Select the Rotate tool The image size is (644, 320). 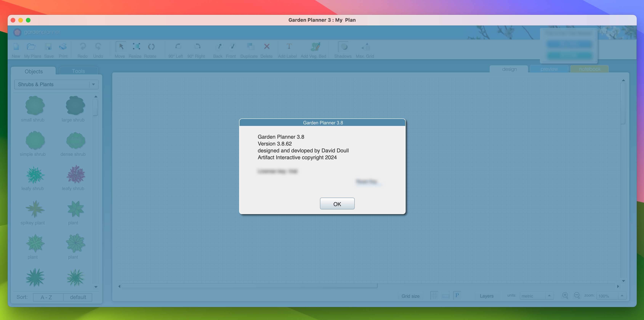151,47
